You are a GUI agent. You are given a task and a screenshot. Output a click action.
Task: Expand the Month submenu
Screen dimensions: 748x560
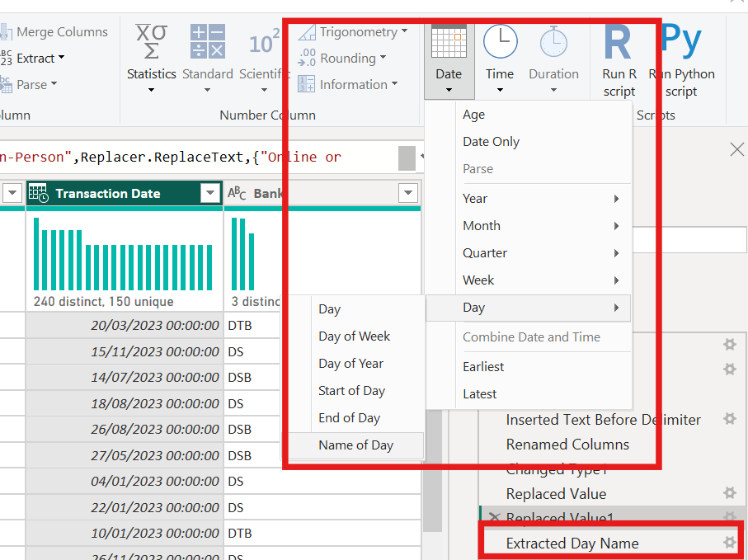click(x=528, y=226)
